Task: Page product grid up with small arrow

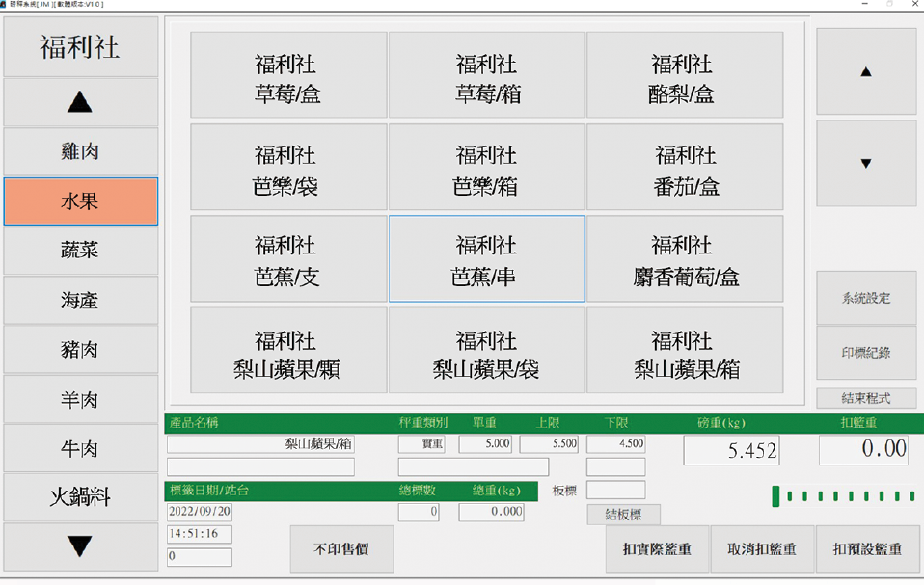Action: tap(865, 72)
